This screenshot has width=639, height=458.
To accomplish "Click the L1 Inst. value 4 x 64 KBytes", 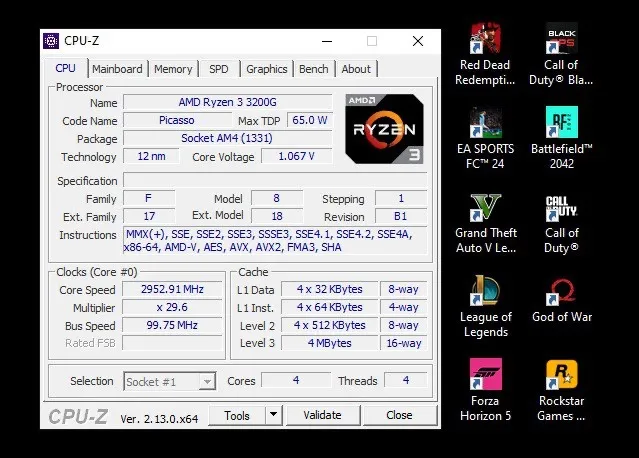I will tap(329, 307).
